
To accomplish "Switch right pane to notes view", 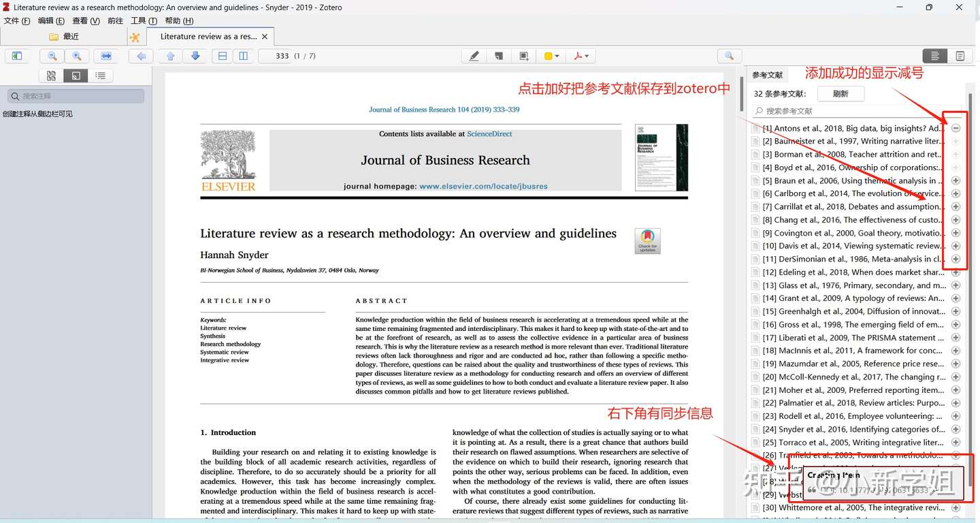I will click(x=960, y=56).
